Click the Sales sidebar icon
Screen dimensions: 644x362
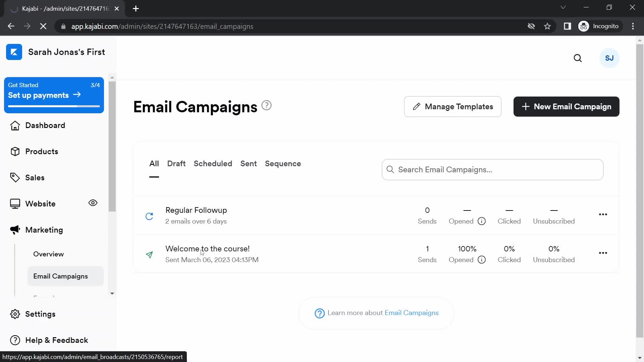pos(15,177)
